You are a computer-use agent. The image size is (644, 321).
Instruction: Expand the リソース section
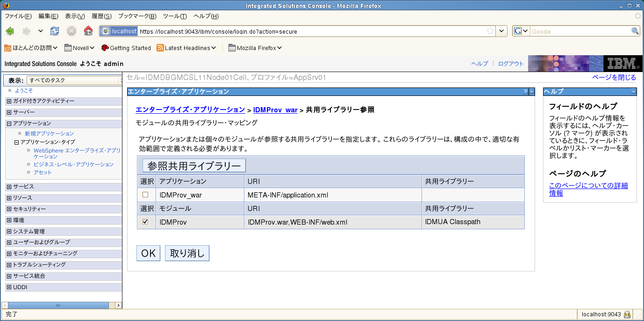(9, 198)
